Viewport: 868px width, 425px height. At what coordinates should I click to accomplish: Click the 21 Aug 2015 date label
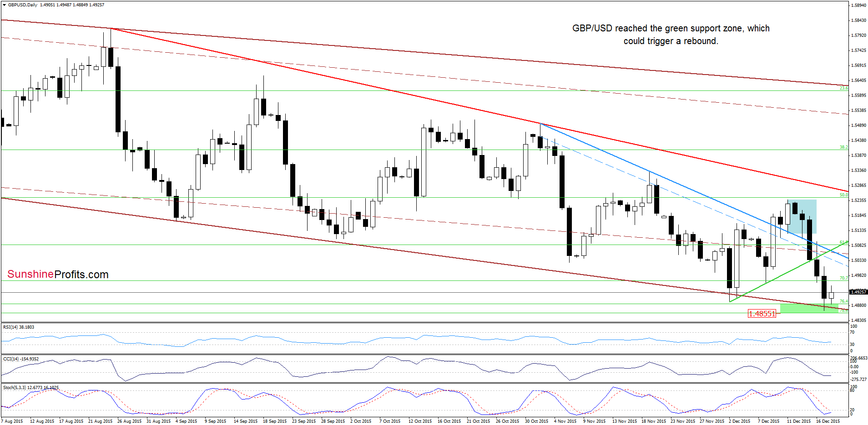(100, 421)
